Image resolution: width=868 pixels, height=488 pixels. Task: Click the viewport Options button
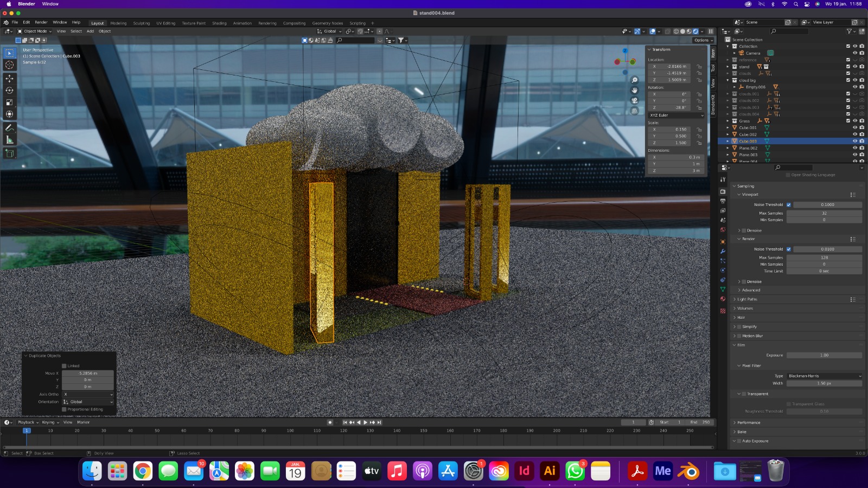[701, 40]
